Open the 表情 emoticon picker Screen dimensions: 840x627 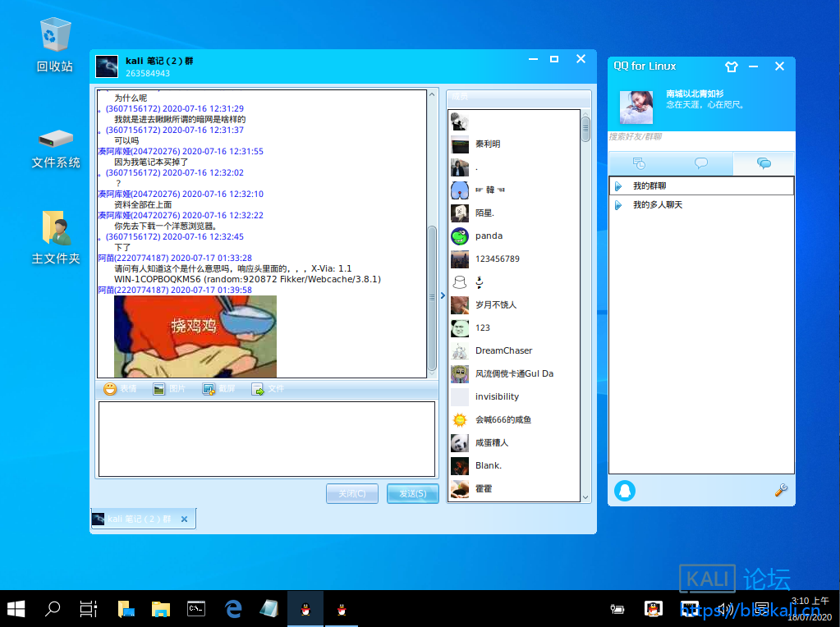(110, 388)
